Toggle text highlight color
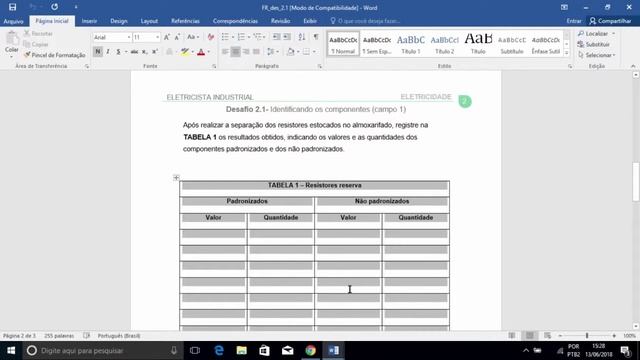The image size is (640, 360). (185, 52)
